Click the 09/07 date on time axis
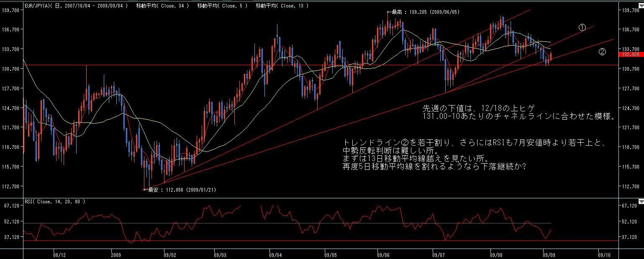Image resolution: width=644 pixels, height=259 pixels. point(438,254)
